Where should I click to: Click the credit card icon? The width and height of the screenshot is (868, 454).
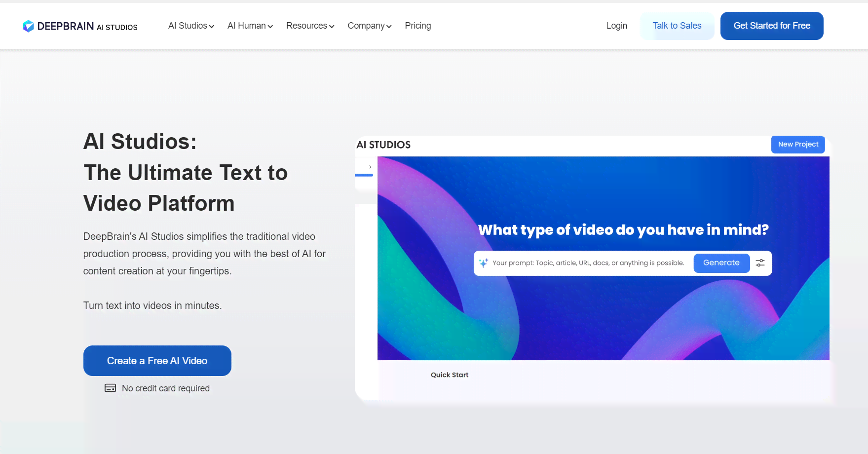click(x=110, y=388)
